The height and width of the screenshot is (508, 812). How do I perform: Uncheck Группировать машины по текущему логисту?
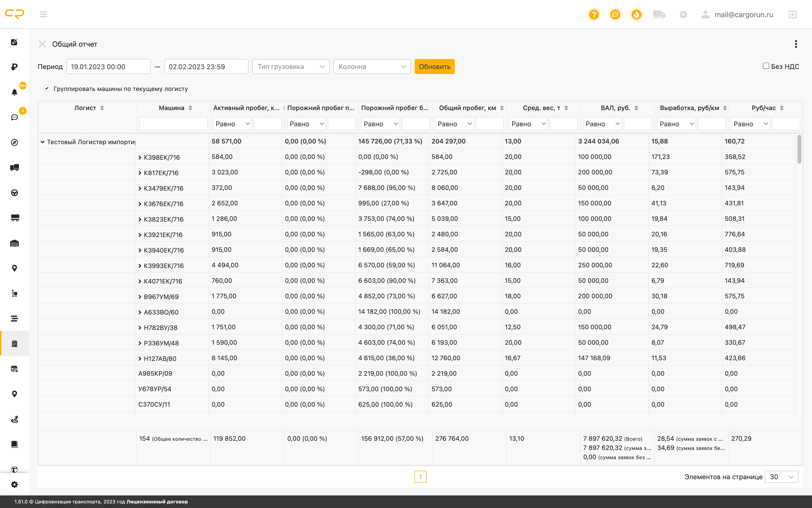point(47,88)
